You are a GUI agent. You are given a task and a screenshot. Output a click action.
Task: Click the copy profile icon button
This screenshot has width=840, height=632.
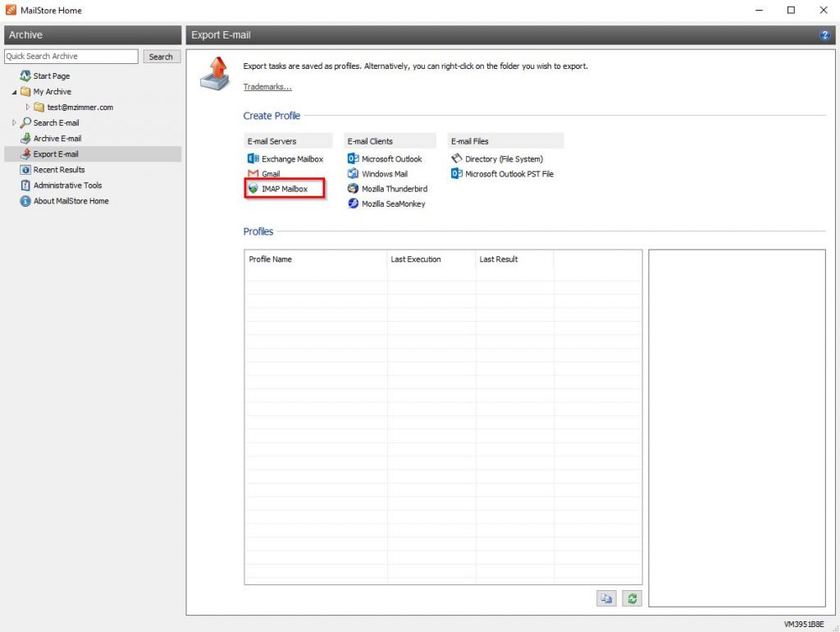605,598
